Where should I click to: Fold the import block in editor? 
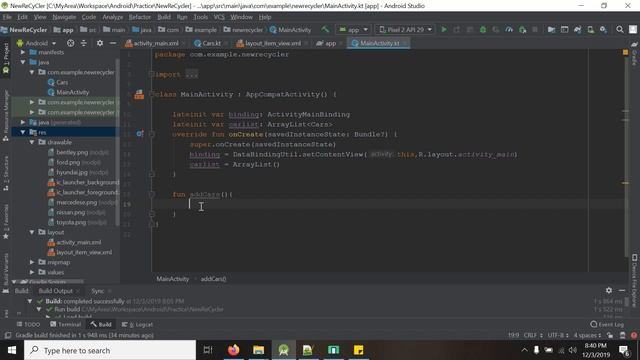point(151,74)
